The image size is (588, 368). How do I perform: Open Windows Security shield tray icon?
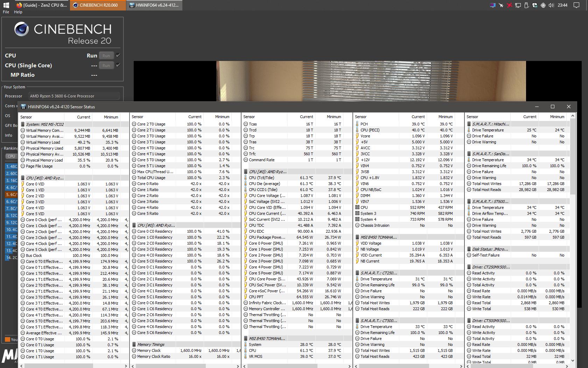click(534, 5)
